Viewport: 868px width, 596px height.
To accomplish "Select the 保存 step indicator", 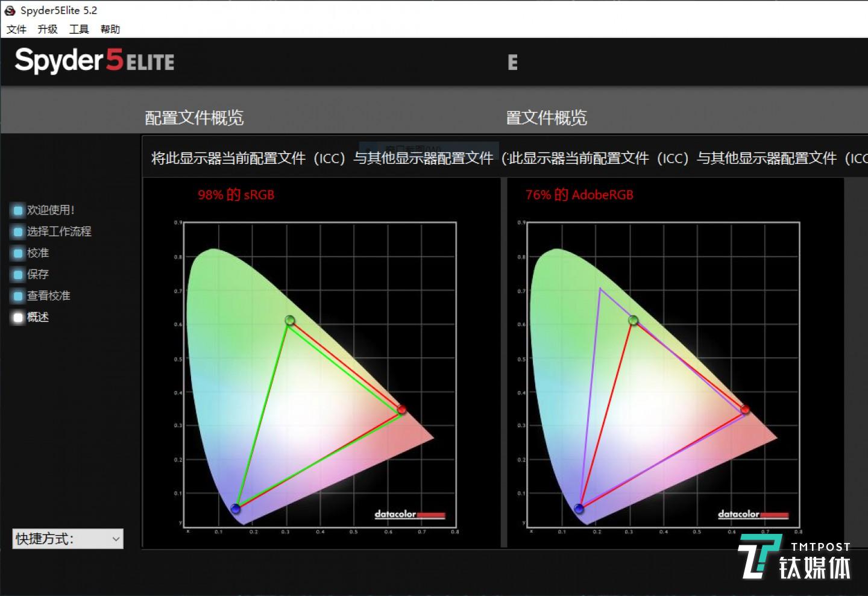I will point(18,274).
